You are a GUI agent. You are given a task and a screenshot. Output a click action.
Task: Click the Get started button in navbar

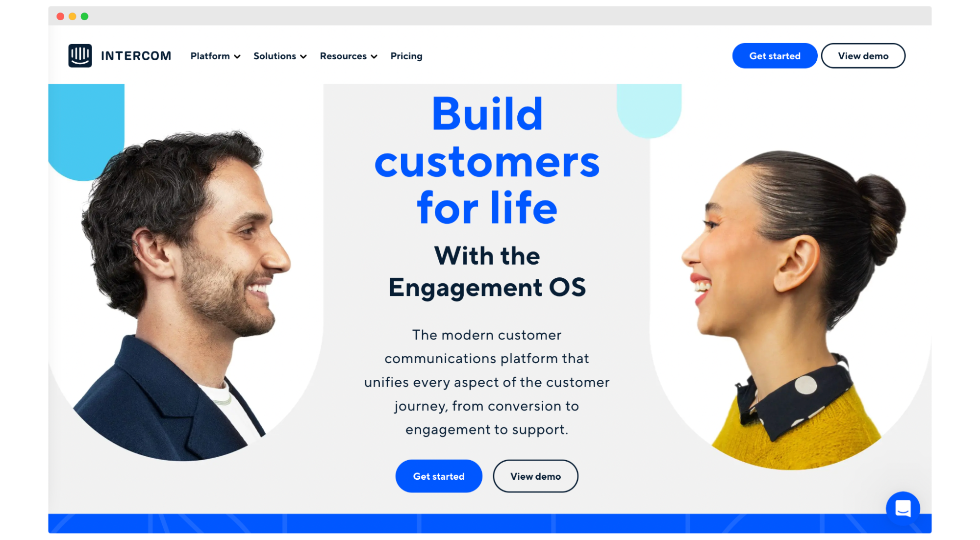coord(775,56)
